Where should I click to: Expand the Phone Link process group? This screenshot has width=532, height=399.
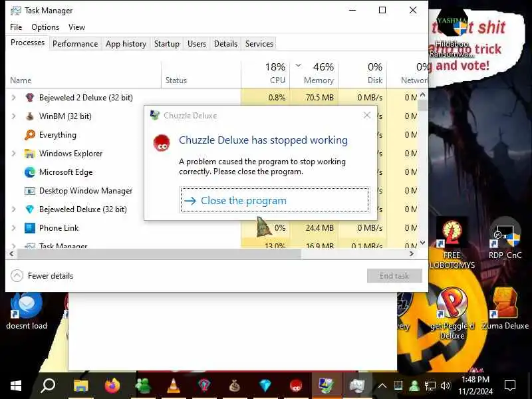click(x=13, y=228)
